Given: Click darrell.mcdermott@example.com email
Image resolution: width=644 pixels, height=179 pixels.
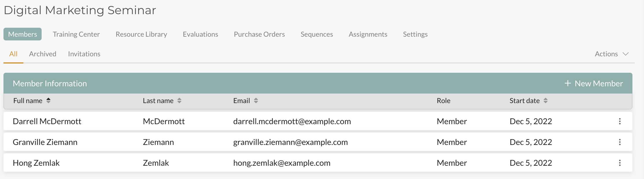Looking at the screenshot, I should [x=292, y=121].
